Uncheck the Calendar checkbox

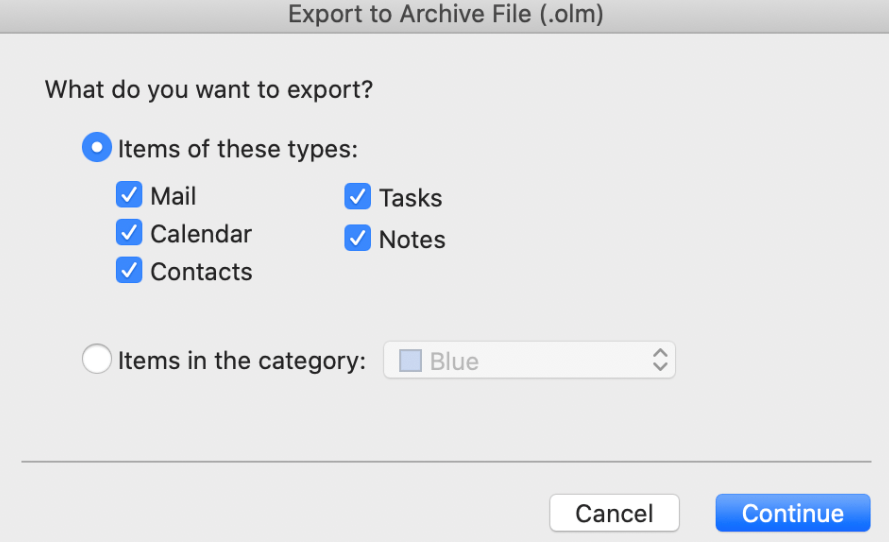click(x=129, y=232)
